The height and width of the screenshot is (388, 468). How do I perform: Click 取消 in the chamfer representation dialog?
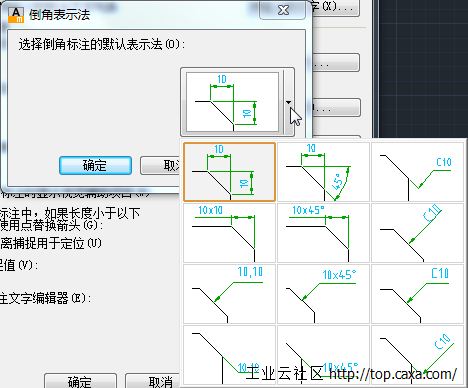(161, 165)
